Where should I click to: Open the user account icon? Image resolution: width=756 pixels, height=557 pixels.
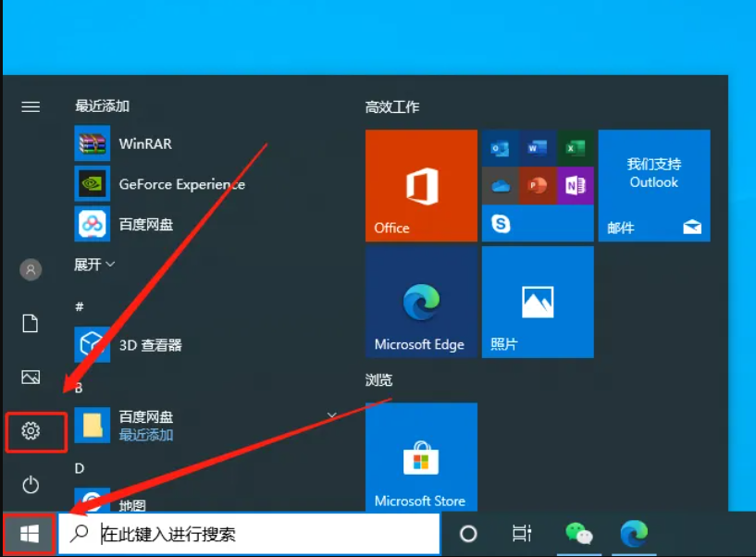(x=31, y=269)
